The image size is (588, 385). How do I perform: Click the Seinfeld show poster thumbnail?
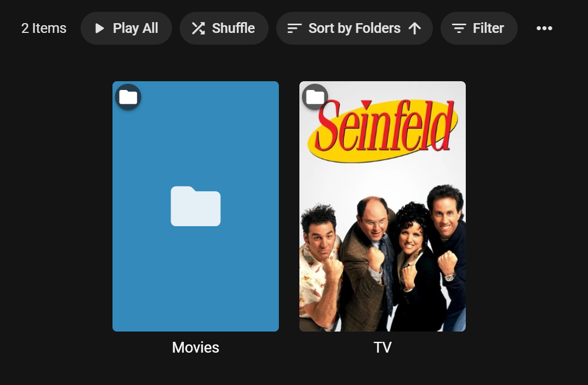click(x=382, y=231)
